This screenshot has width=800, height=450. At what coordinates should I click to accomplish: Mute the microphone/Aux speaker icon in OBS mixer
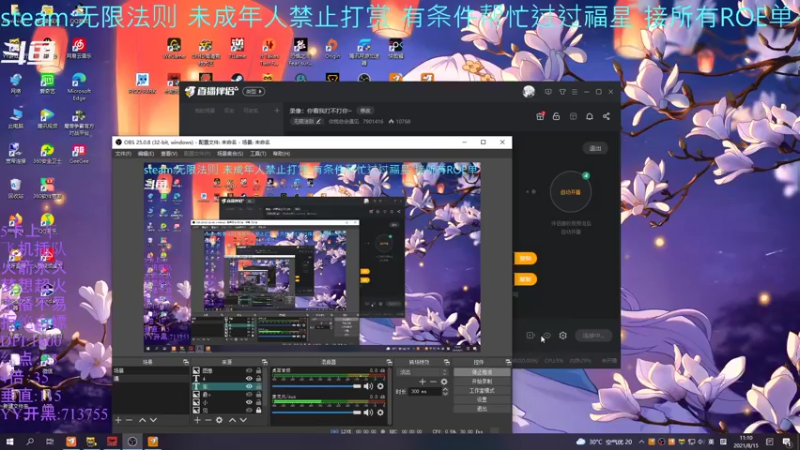pos(368,412)
